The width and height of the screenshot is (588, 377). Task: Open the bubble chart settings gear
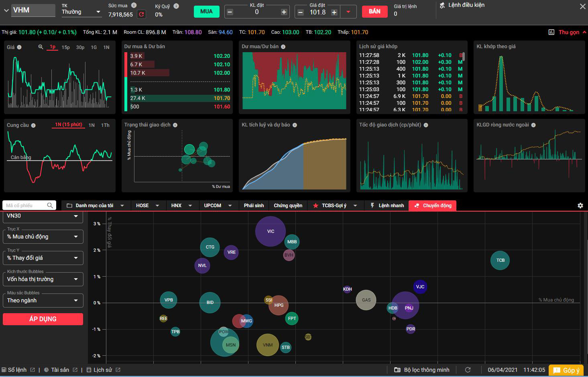pos(580,206)
